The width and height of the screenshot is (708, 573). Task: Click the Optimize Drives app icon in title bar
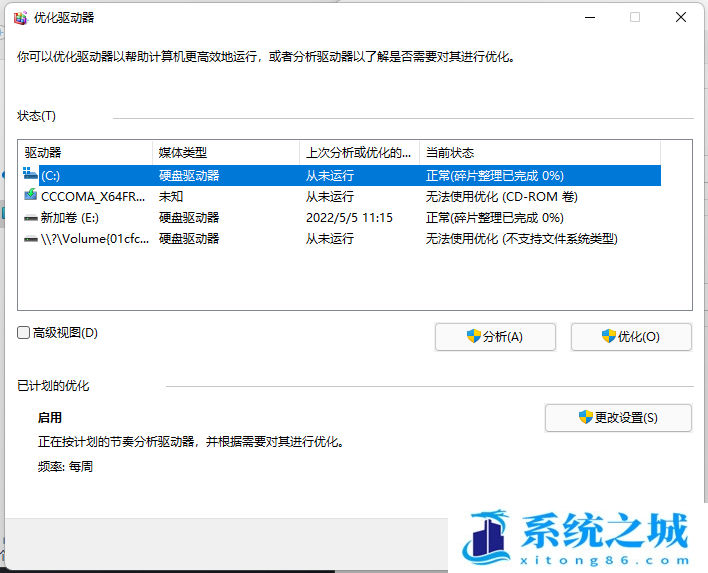click(20, 18)
